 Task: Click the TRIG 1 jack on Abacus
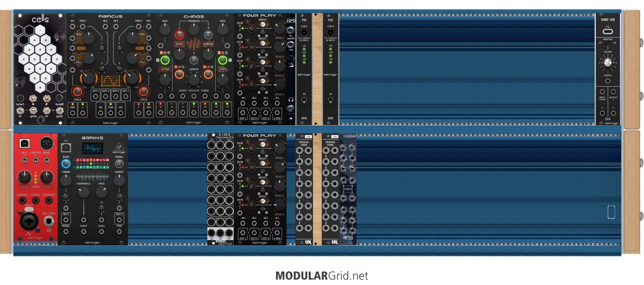pyautogui.click(x=83, y=26)
